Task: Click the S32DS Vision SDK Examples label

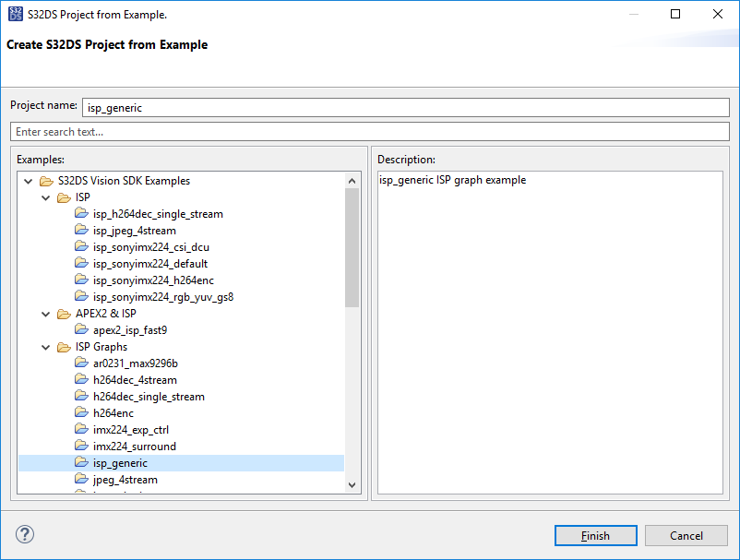Action: click(125, 181)
